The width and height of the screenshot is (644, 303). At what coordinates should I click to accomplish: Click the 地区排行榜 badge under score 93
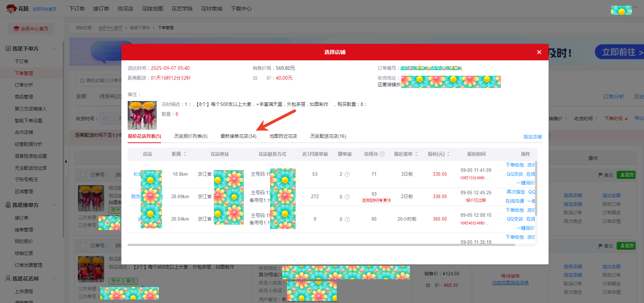coord(376,200)
